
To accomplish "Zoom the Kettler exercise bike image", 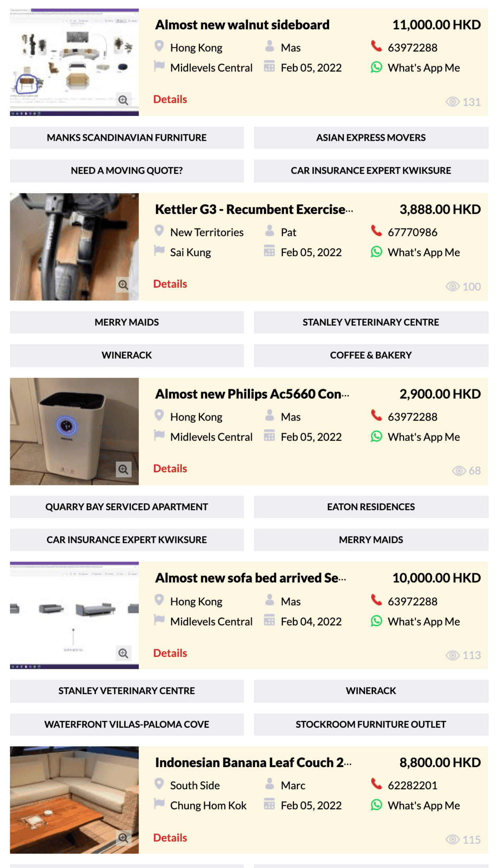I will (123, 285).
